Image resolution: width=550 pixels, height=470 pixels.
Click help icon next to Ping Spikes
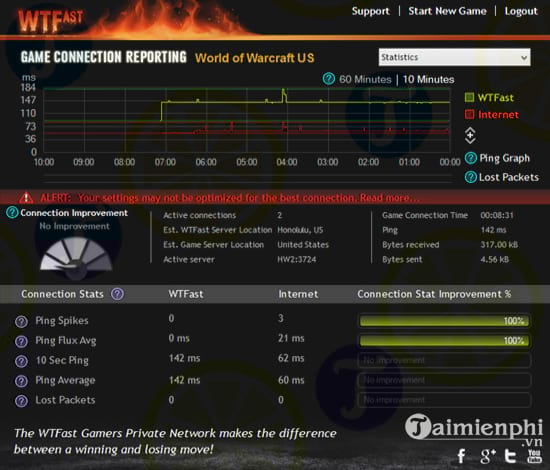(x=21, y=321)
